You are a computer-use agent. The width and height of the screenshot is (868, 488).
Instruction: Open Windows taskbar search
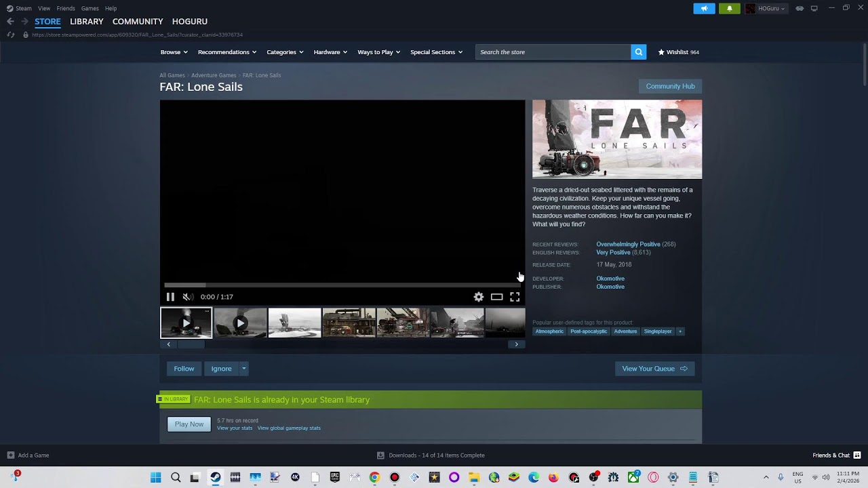click(x=176, y=477)
